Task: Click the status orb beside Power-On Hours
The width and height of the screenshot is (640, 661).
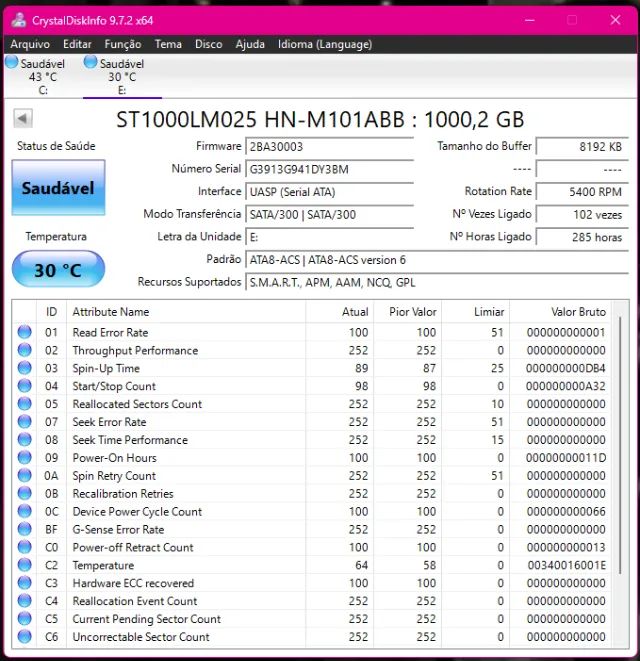Action: pyautogui.click(x=25, y=458)
